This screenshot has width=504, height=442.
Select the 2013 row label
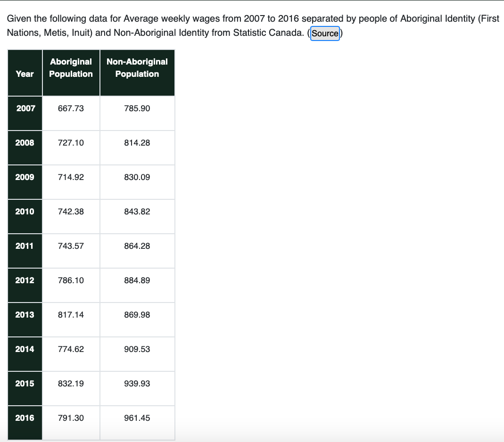click(x=24, y=314)
